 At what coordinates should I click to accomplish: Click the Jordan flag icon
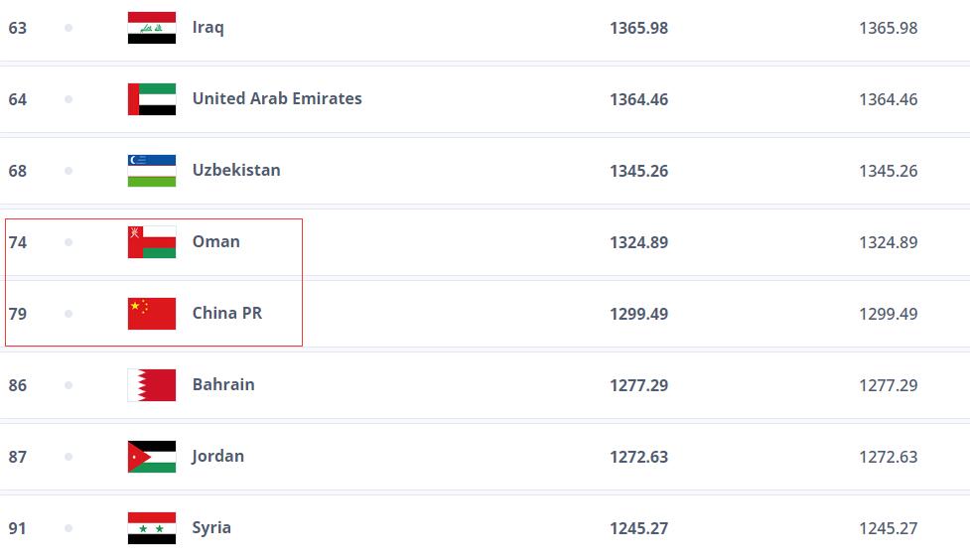pos(152,457)
